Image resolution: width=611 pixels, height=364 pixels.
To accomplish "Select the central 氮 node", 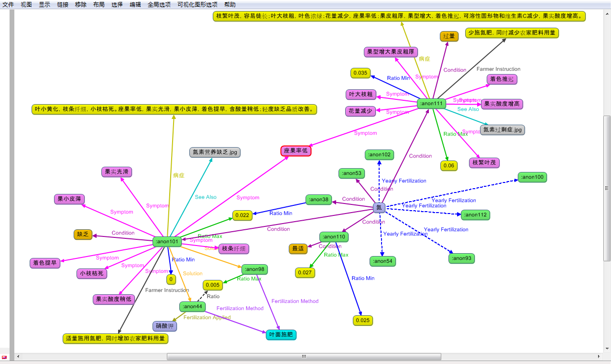I will pyautogui.click(x=379, y=208).
